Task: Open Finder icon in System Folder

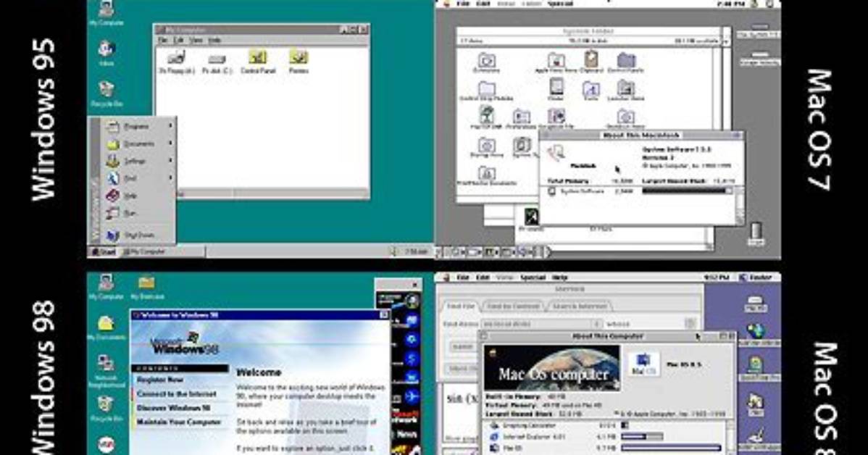Action: pyautogui.click(x=556, y=90)
